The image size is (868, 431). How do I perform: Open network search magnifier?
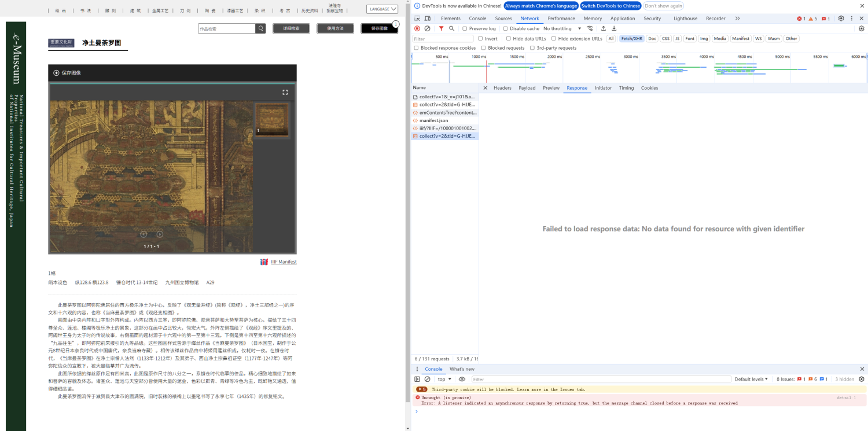click(451, 28)
